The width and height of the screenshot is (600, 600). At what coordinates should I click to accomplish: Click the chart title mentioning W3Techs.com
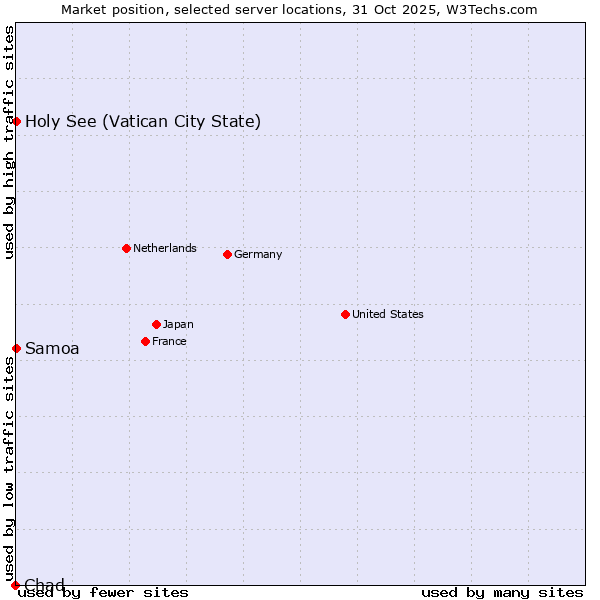[299, 9]
